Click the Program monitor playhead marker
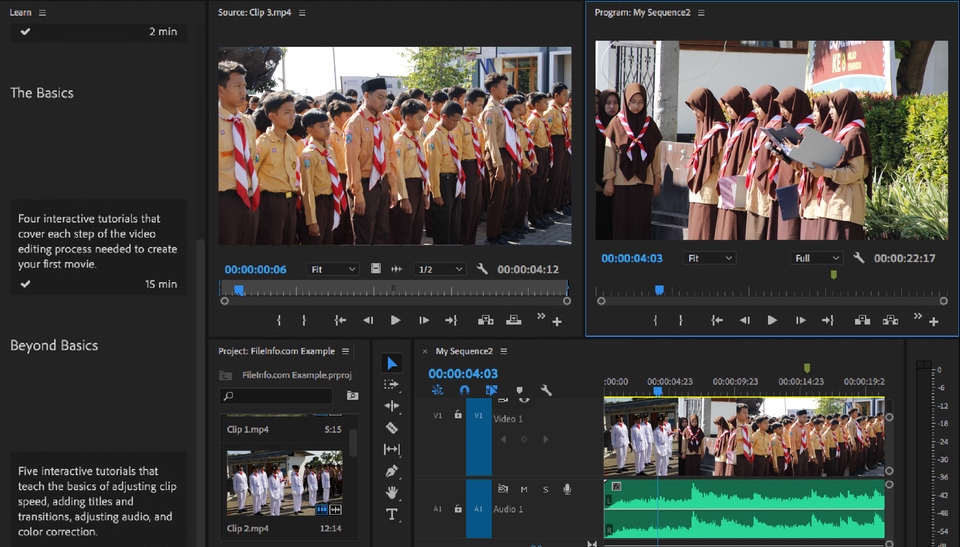This screenshot has height=547, width=960. coord(659,290)
